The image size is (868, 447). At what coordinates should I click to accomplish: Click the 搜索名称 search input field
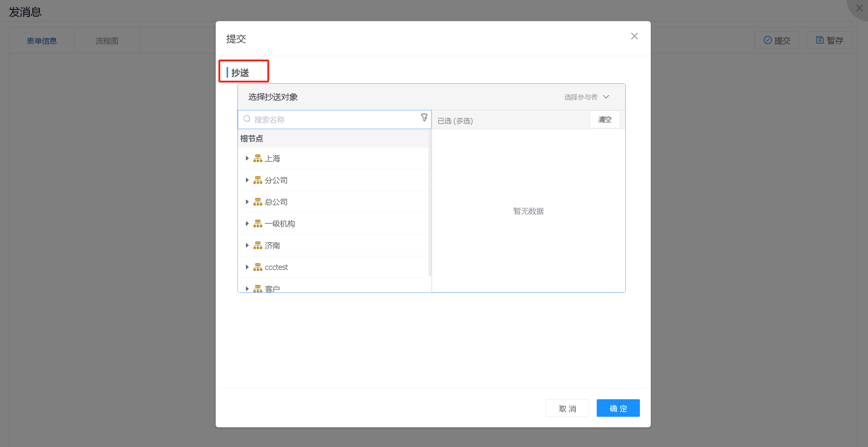point(334,120)
